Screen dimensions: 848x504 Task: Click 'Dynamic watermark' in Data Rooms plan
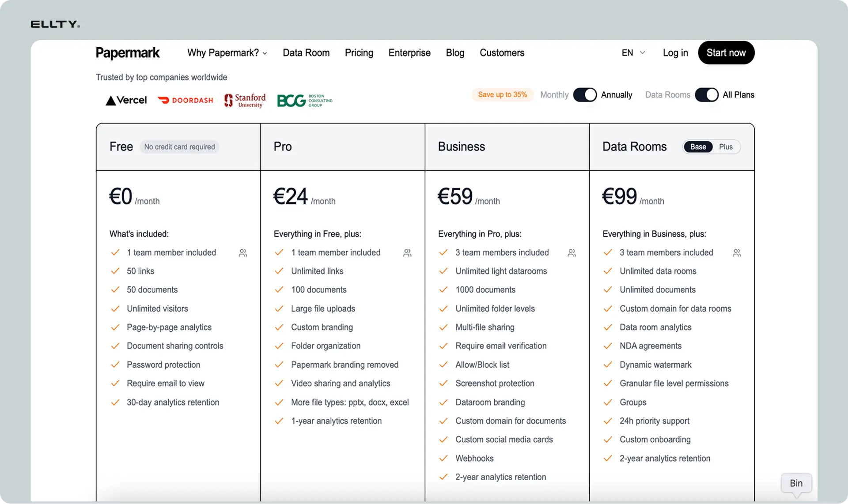coord(655,365)
